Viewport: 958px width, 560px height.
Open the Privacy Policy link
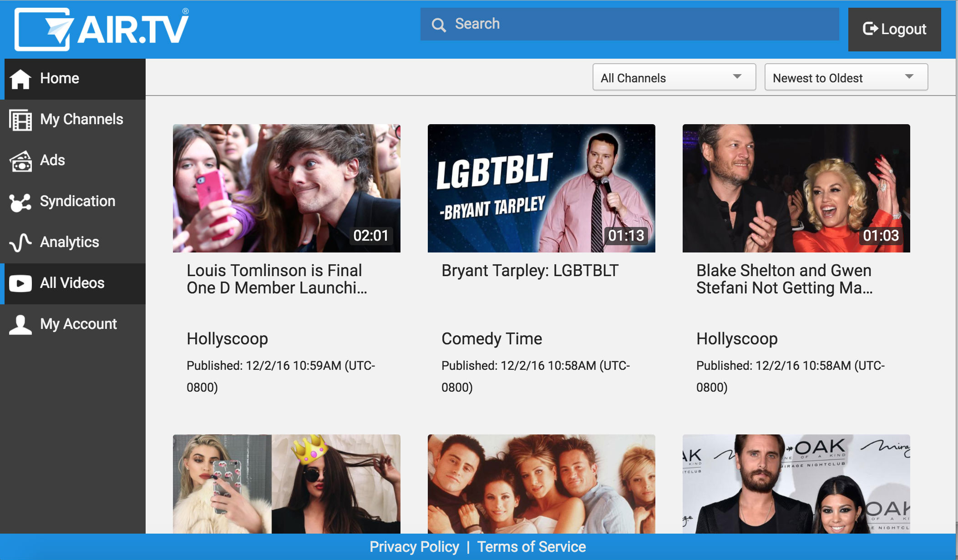[x=414, y=546]
